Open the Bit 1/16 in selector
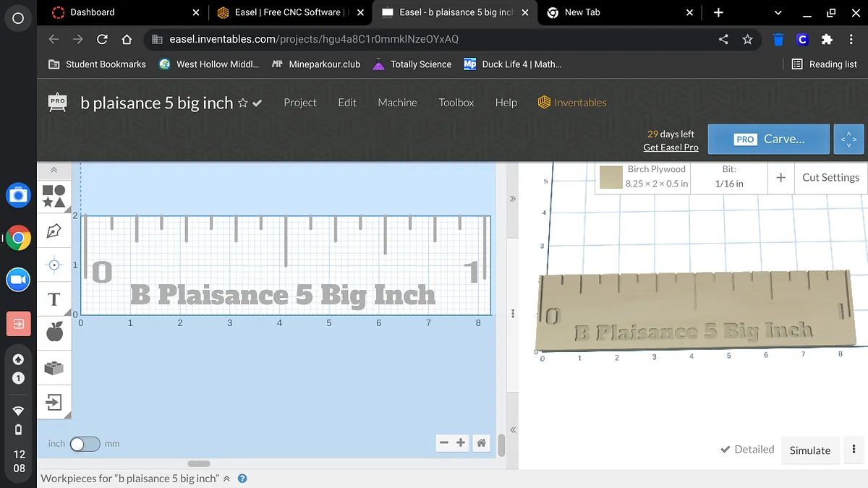868x488 pixels. coord(728,177)
